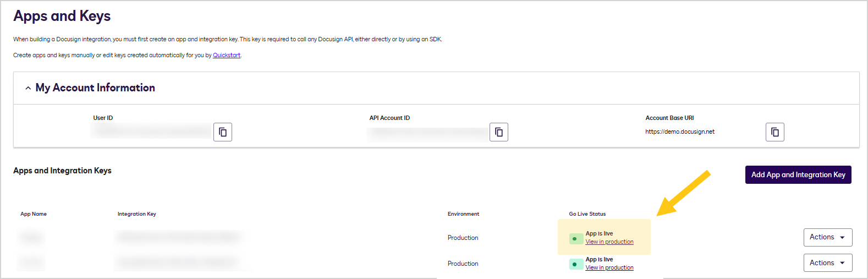
Task: Copy the User ID value
Action: 223,132
